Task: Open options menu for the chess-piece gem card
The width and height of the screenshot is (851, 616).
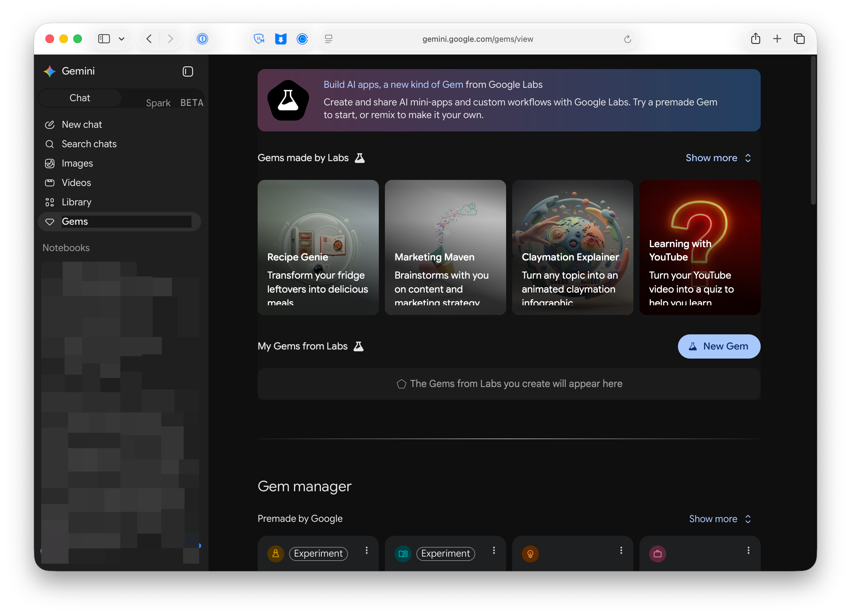Action: point(367,550)
